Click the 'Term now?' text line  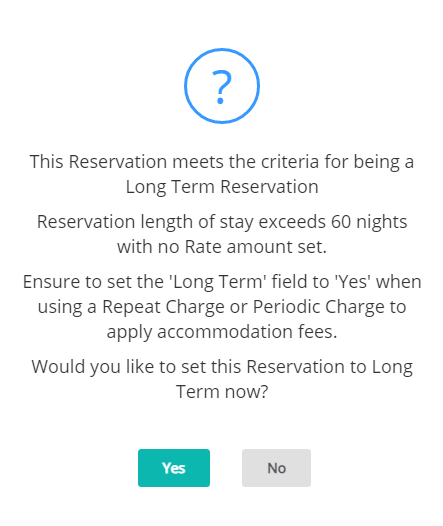(x=222, y=391)
